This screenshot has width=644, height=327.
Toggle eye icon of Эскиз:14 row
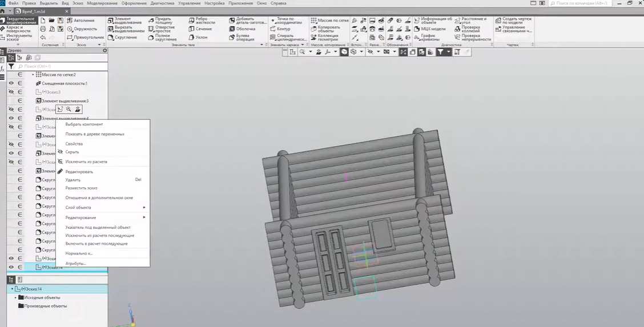tap(11, 267)
